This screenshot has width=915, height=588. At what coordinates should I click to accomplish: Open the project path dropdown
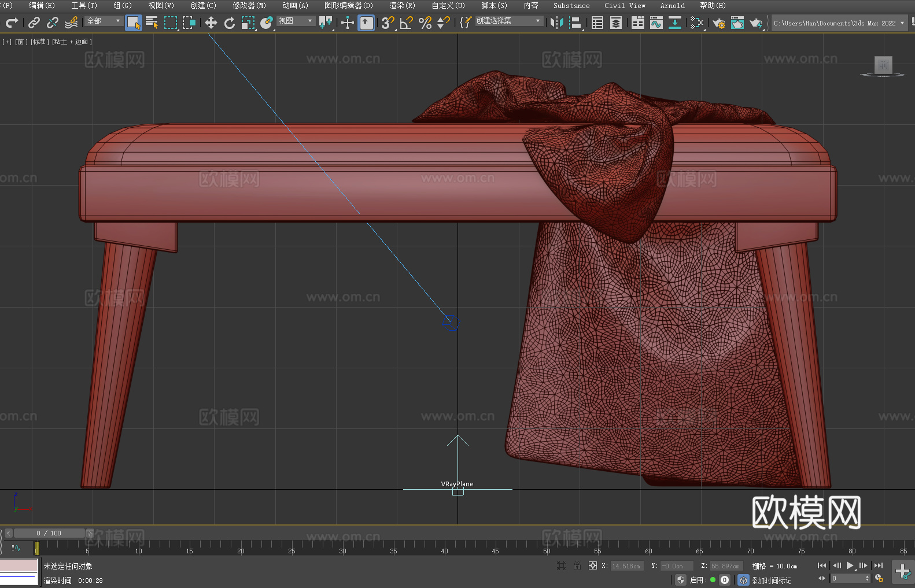pos(839,23)
